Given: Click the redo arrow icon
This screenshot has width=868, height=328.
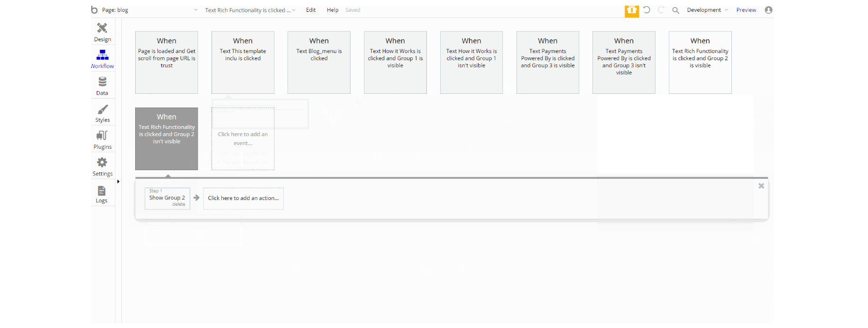Looking at the screenshot, I should 661,9.
